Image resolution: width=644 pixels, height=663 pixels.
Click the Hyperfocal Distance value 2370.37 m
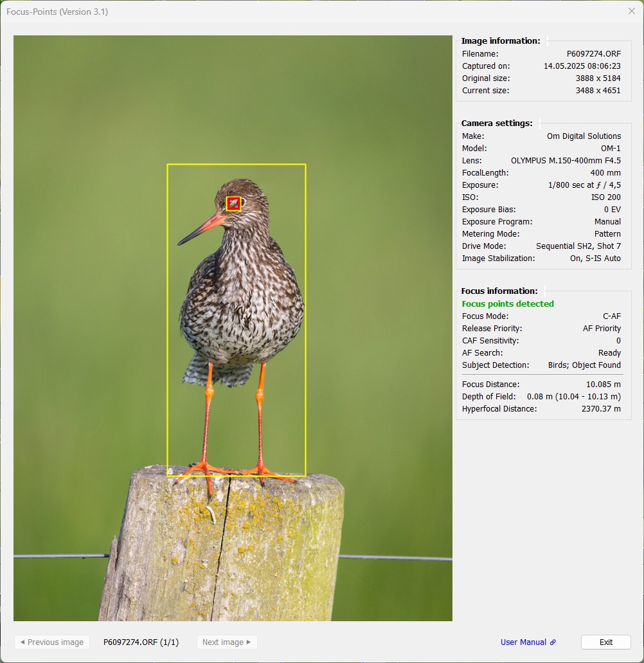pos(601,409)
